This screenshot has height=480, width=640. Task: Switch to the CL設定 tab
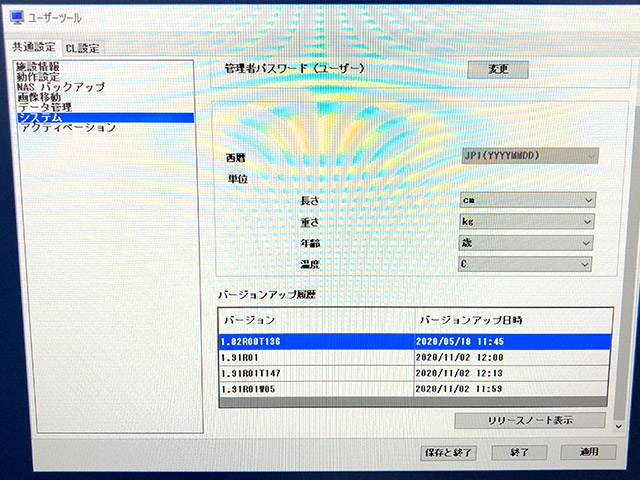82,48
